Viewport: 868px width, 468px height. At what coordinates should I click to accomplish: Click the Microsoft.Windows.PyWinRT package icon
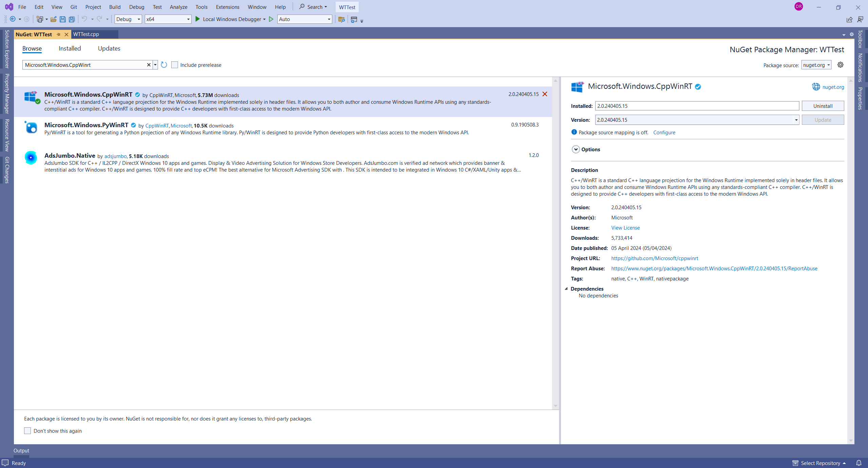[x=31, y=127]
